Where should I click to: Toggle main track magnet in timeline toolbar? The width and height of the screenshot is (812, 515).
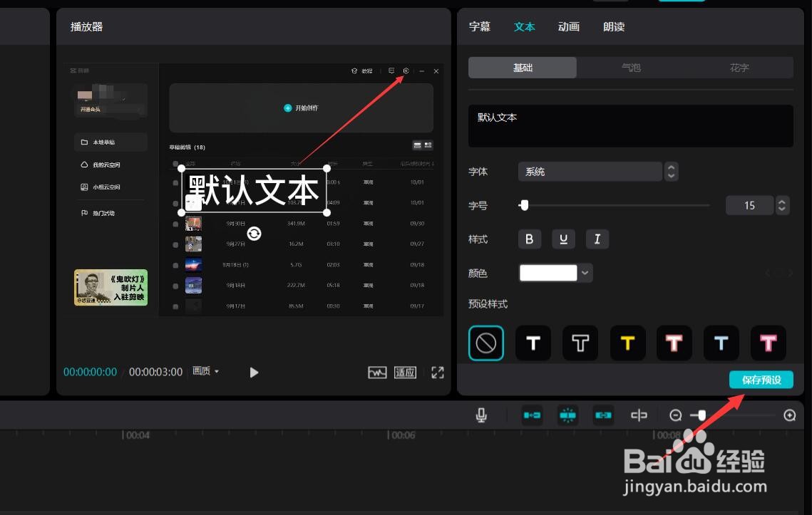(x=532, y=415)
